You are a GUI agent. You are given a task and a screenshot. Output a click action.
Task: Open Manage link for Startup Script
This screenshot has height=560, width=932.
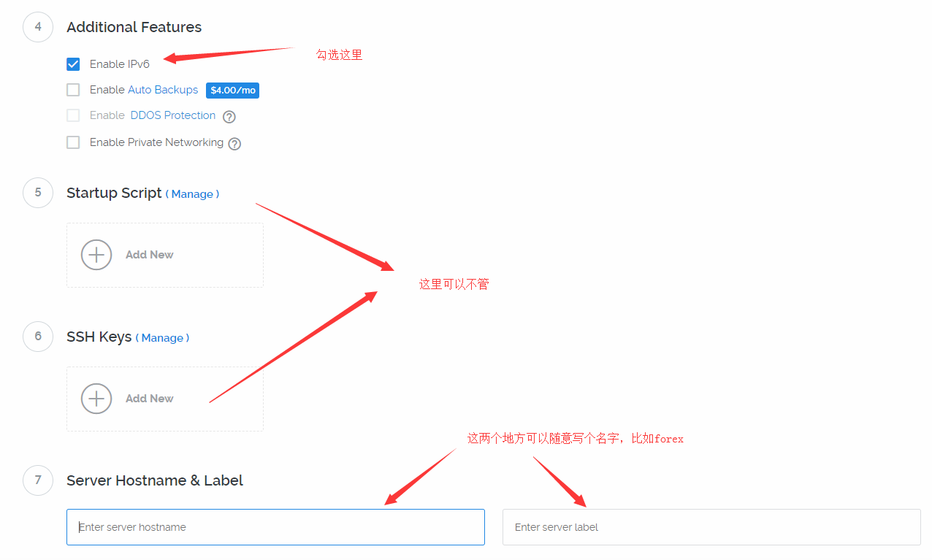click(193, 194)
